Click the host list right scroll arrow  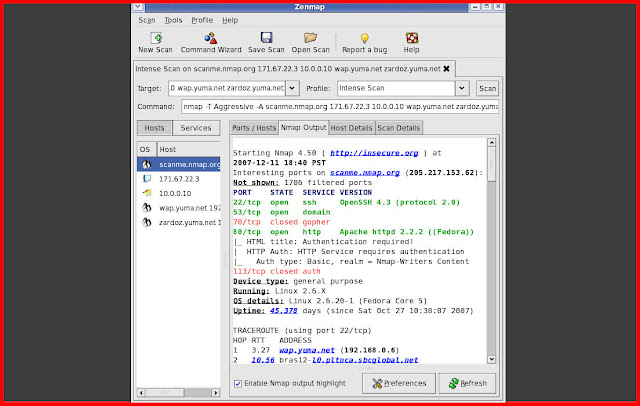[216, 393]
